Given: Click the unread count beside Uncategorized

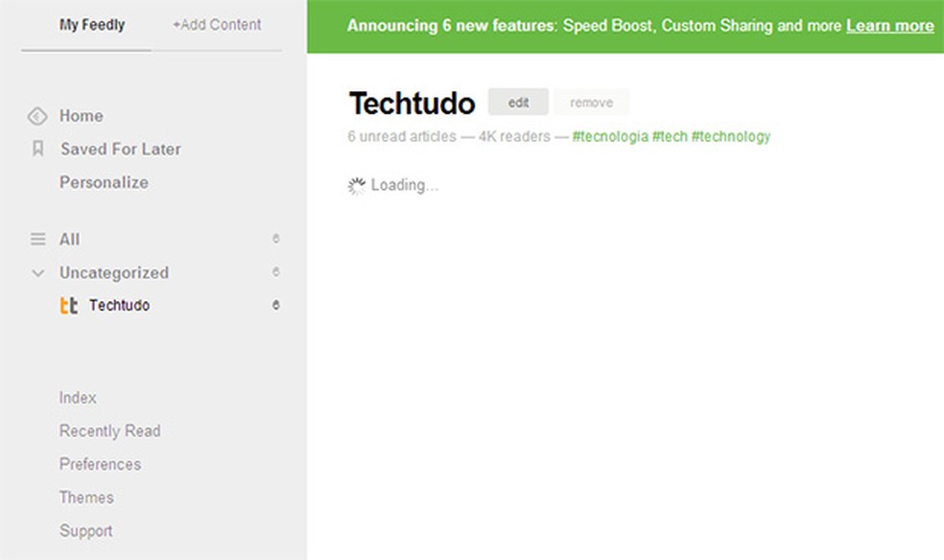Looking at the screenshot, I should click(x=275, y=272).
